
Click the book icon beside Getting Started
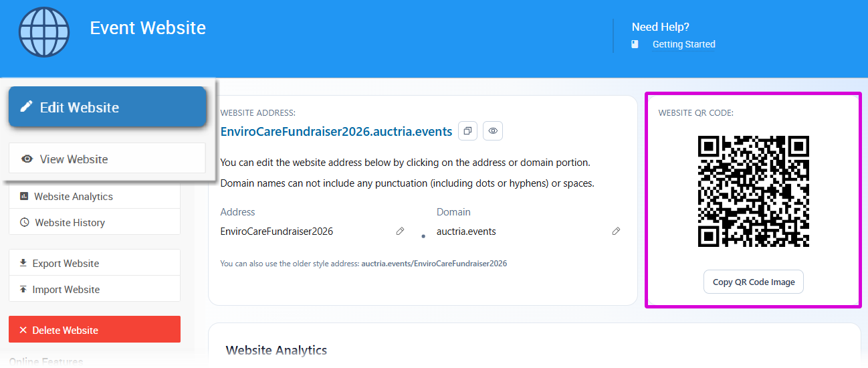point(635,44)
